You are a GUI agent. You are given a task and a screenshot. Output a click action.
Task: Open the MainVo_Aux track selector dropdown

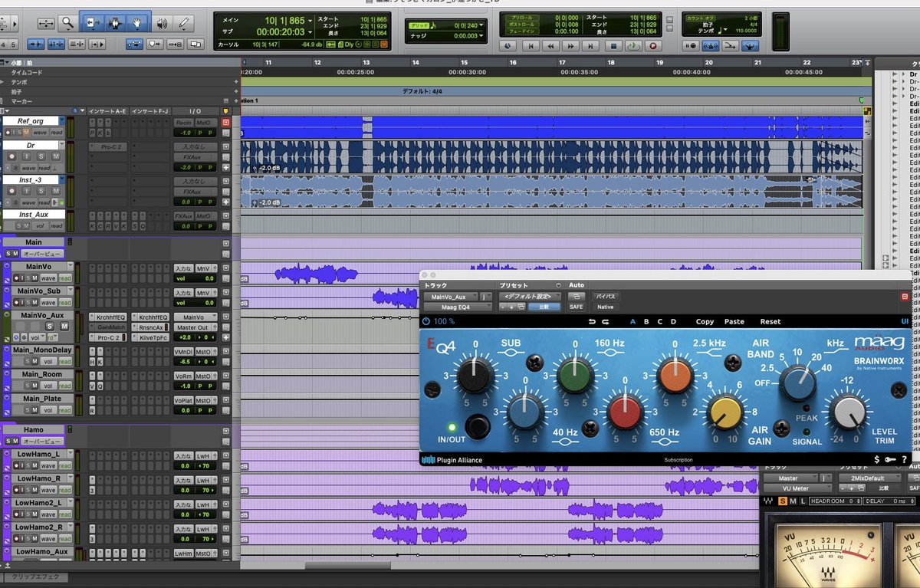pyautogui.click(x=450, y=296)
